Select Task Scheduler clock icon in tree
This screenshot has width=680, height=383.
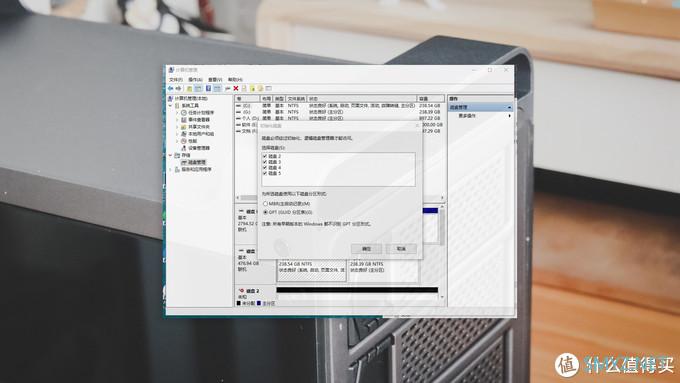click(x=184, y=113)
